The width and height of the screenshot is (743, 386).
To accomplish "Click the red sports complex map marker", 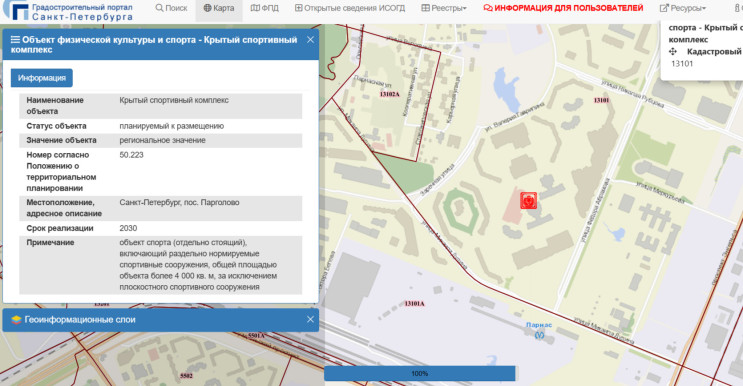I will pos(528,200).
